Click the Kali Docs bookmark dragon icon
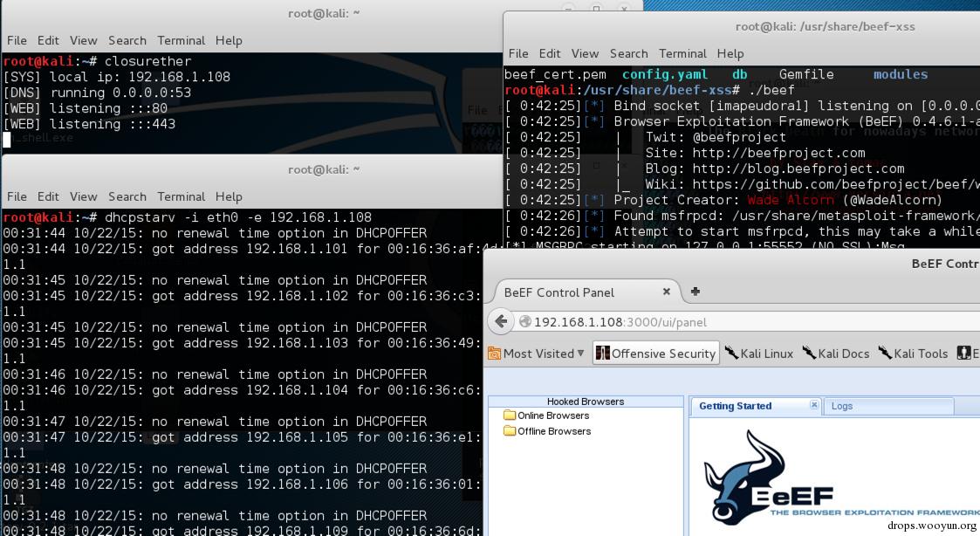 [809, 354]
